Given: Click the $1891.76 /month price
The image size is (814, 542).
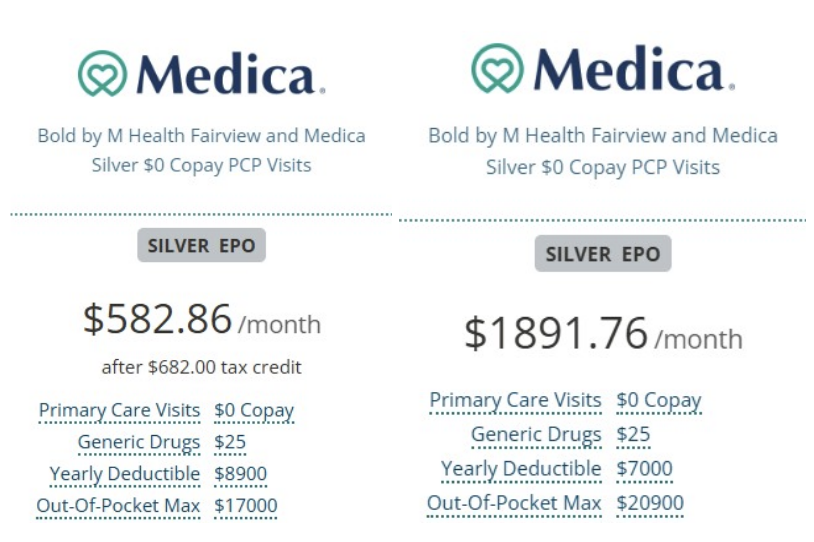Looking at the screenshot, I should coord(602,334).
